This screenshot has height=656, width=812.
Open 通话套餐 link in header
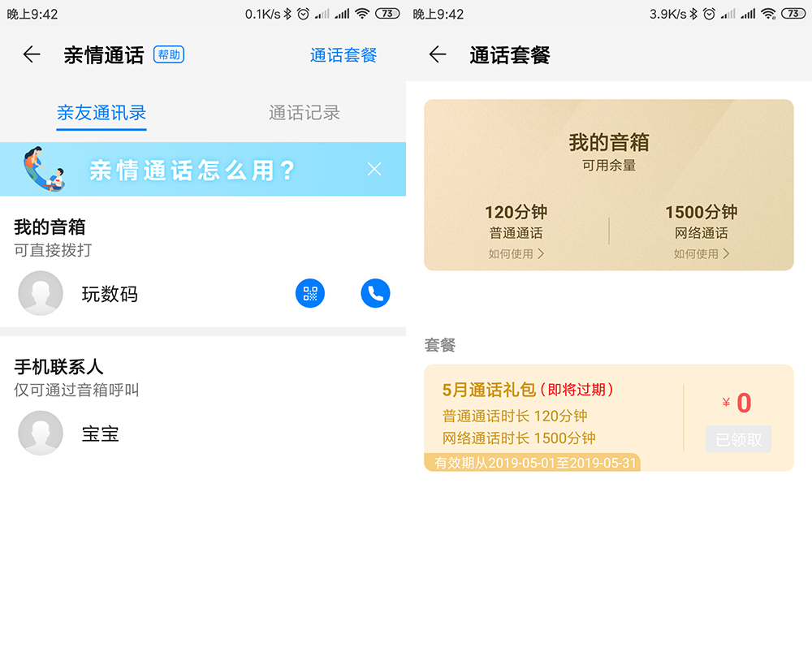coord(343,55)
